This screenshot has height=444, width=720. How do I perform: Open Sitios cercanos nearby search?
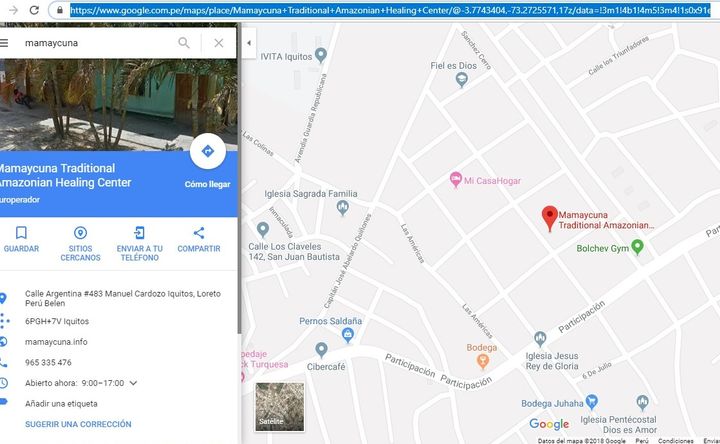[x=80, y=244]
